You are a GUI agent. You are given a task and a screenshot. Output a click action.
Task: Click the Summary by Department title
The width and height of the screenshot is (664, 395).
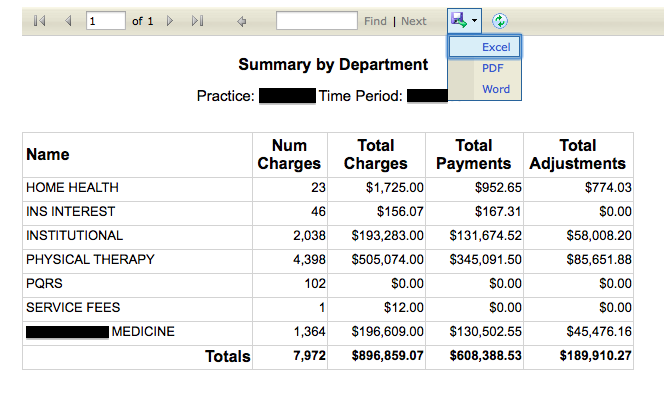pos(333,65)
